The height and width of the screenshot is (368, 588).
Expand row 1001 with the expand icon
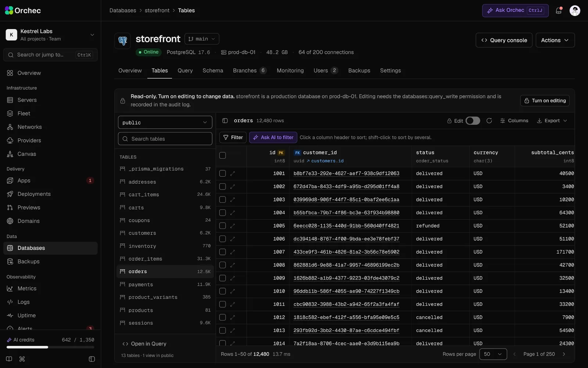(x=233, y=173)
